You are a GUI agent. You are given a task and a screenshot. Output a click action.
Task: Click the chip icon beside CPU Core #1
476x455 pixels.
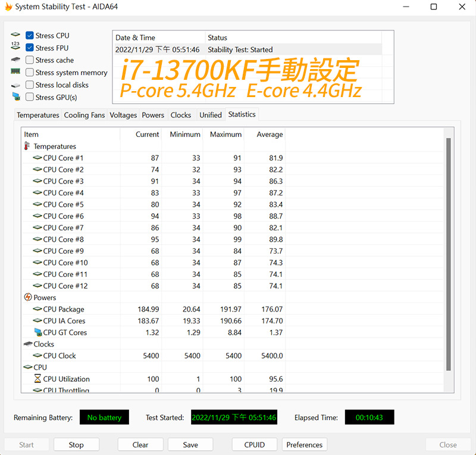click(37, 157)
